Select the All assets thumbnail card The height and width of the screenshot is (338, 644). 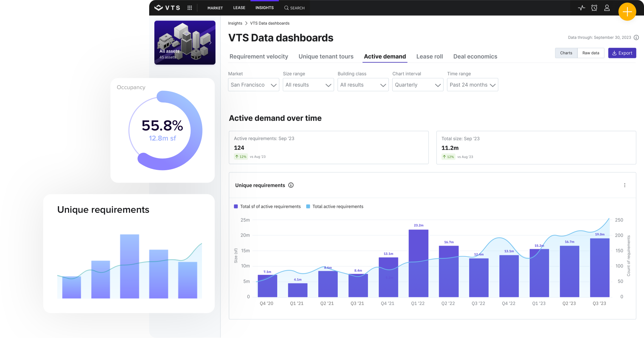point(185,43)
